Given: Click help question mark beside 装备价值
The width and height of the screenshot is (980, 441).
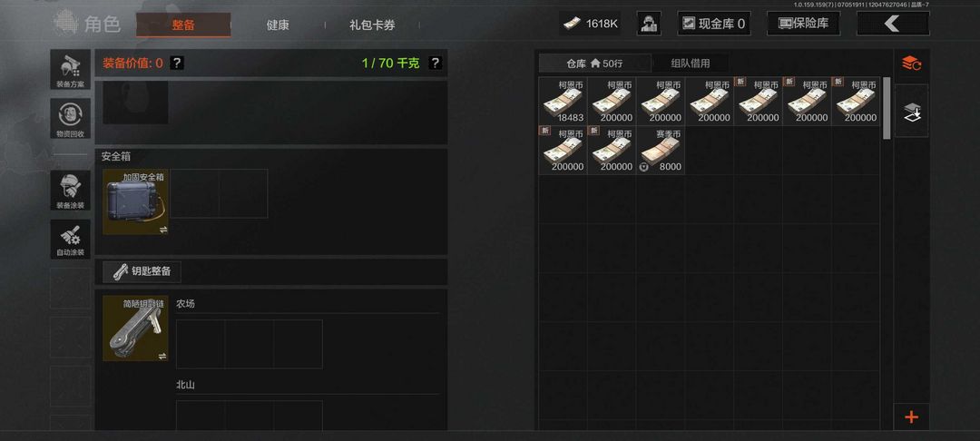Looking at the screenshot, I should [177, 63].
